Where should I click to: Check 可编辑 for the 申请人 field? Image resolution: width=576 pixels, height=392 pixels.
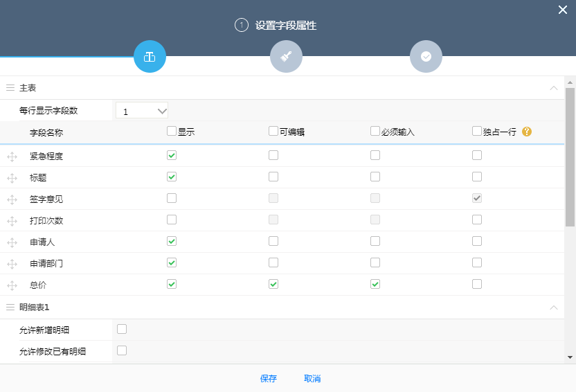(x=273, y=241)
